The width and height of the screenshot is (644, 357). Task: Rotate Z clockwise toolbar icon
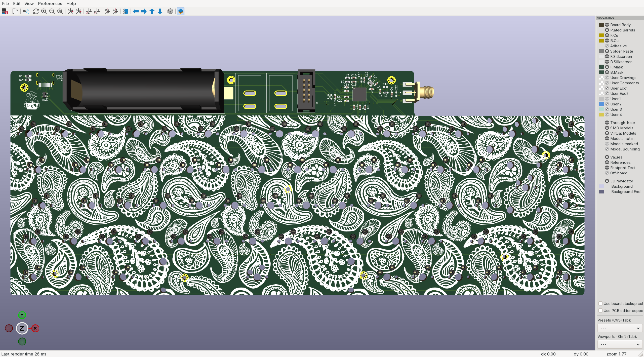click(x=107, y=11)
